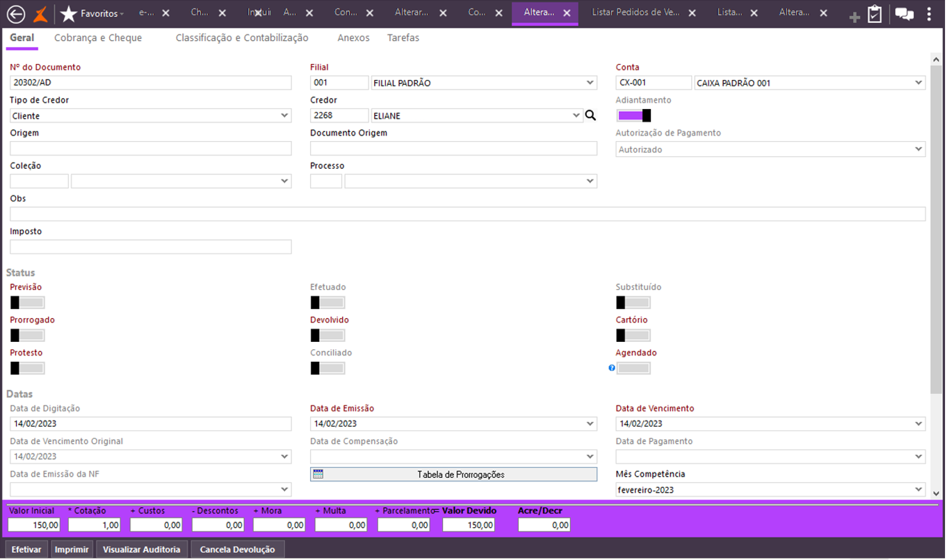
Task: Open the vertical three-dot menu
Action: click(x=929, y=14)
